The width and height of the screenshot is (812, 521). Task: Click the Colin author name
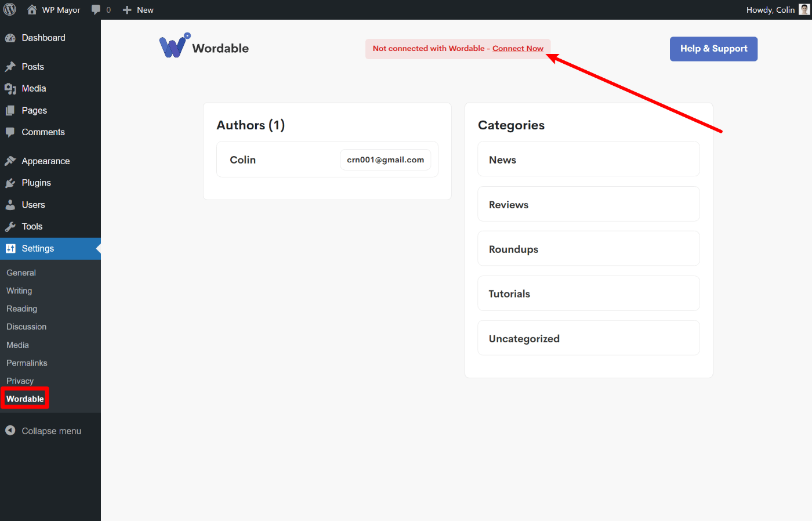click(242, 160)
